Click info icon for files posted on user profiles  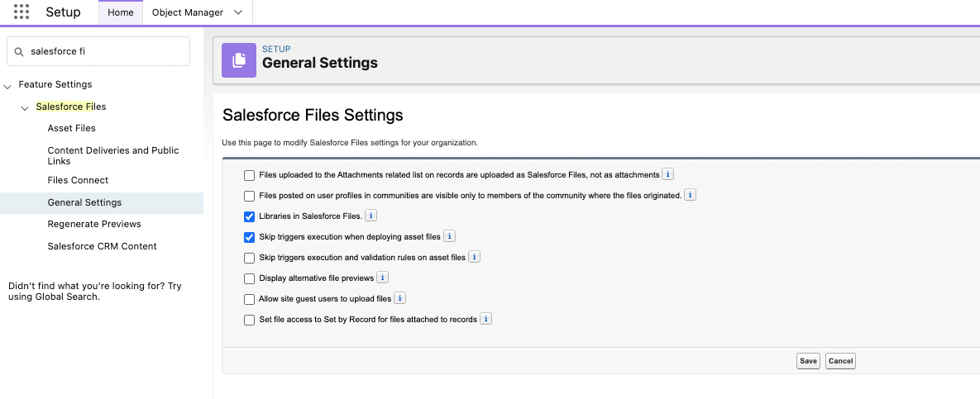click(691, 195)
